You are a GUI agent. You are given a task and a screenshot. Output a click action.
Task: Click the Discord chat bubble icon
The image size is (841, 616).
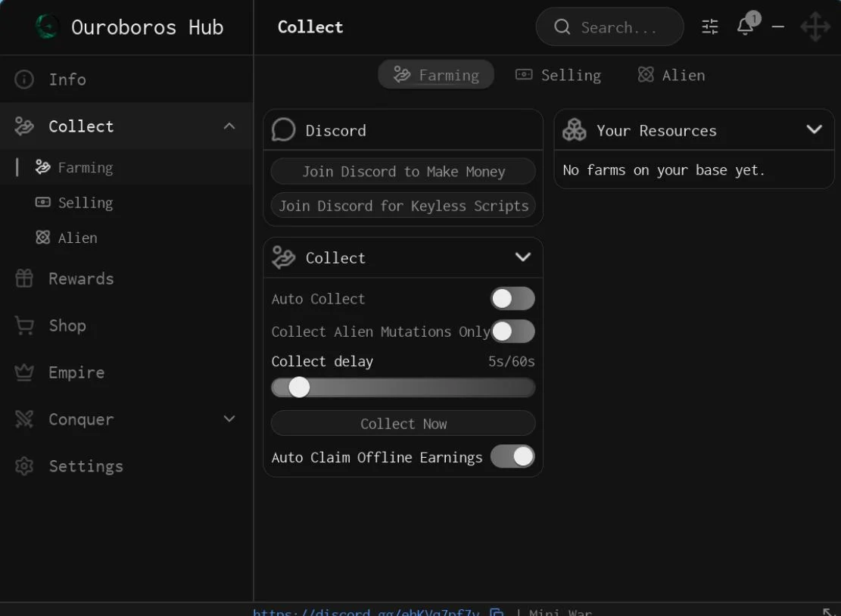click(283, 129)
